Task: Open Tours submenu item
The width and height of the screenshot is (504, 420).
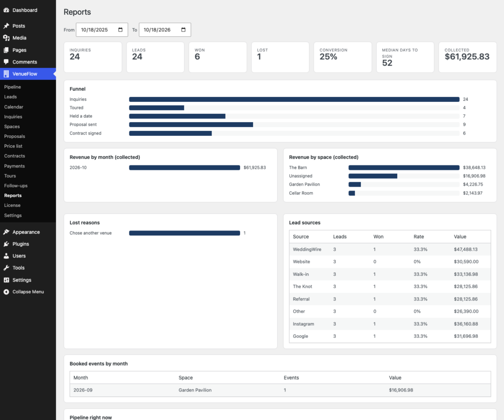Action: [10, 176]
